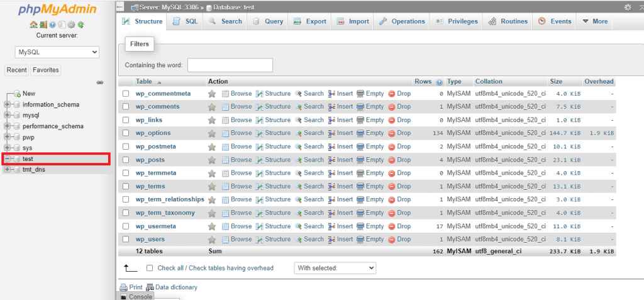
Task: Click the Print icon below the table
Action: (x=123, y=287)
